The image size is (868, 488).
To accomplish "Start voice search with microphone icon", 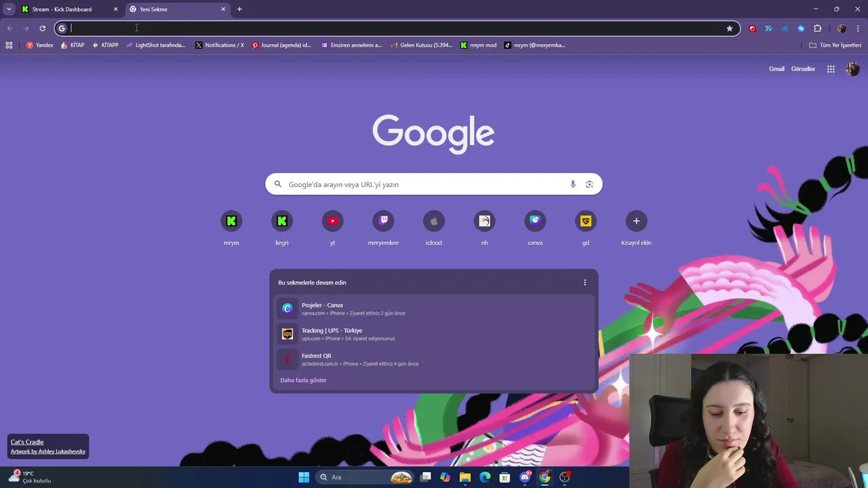I will [x=573, y=184].
